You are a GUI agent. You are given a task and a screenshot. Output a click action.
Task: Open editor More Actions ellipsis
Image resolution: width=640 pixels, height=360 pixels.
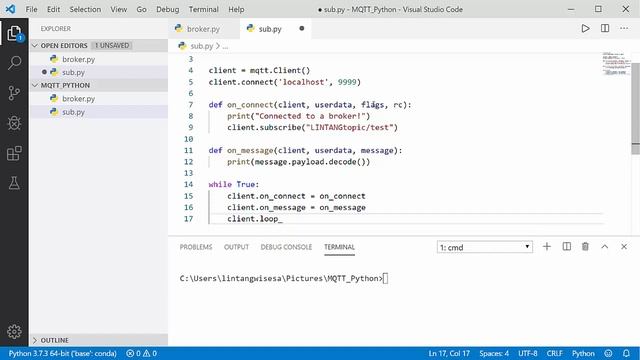[x=624, y=28]
